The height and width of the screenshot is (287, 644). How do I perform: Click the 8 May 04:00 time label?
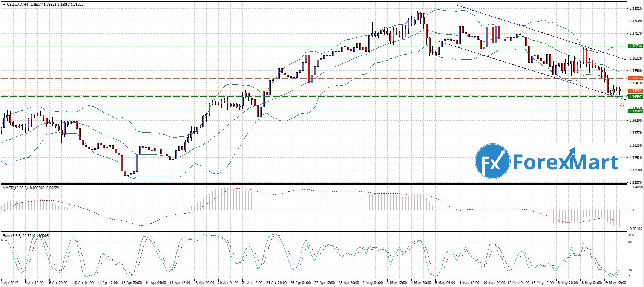point(445,282)
